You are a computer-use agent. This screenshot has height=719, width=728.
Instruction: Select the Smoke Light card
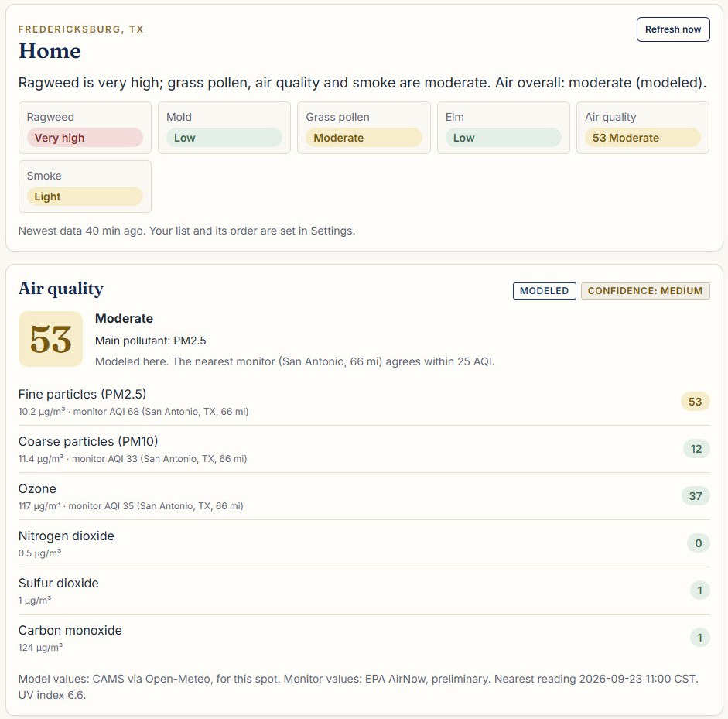click(x=85, y=187)
